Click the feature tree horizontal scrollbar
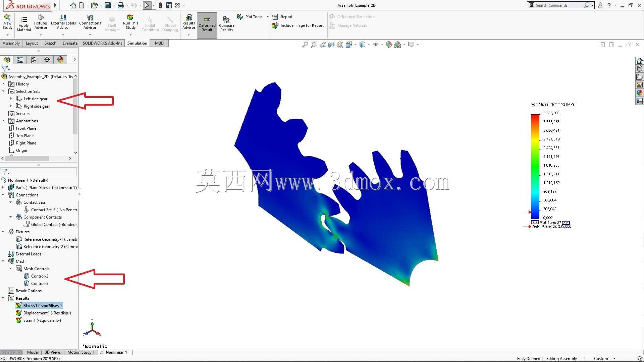 [27, 158]
